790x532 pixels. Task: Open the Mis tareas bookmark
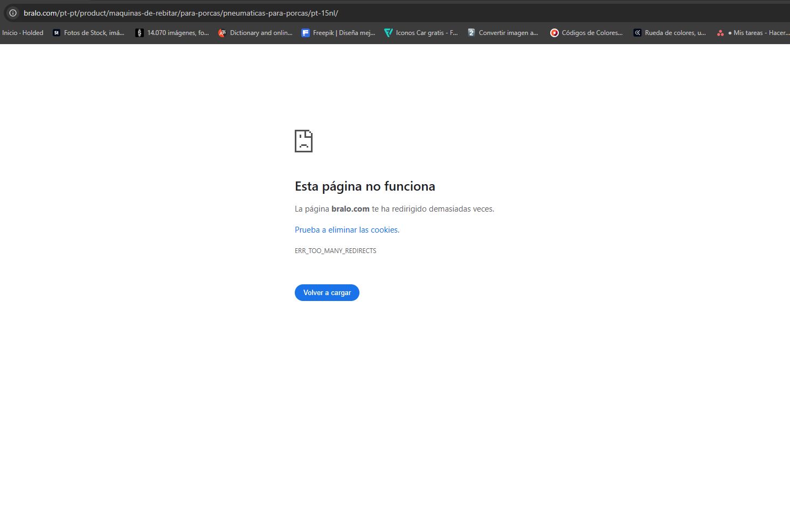click(x=753, y=33)
